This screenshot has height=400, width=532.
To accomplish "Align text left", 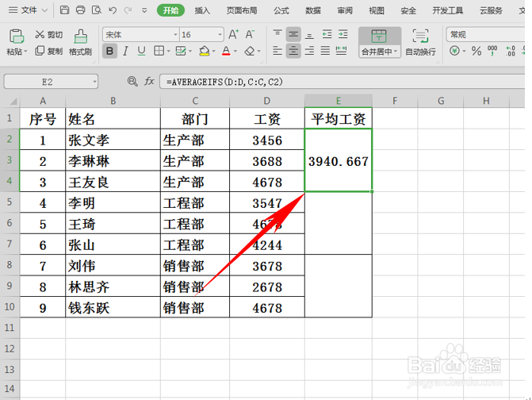I will [x=277, y=51].
